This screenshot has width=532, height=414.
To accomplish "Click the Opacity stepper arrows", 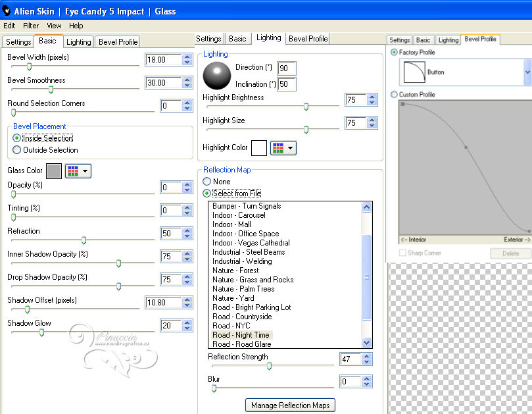I will point(187,187).
